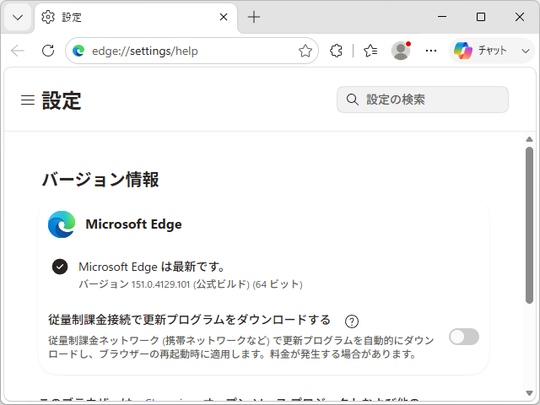This screenshot has width=540, height=405.
Task: Click the back navigation arrow
Action: coord(18,51)
